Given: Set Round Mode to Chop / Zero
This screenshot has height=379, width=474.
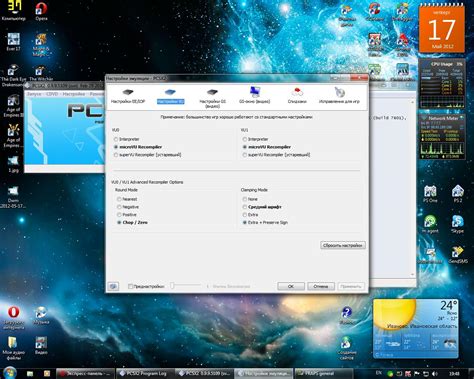Looking at the screenshot, I should click(132, 222).
